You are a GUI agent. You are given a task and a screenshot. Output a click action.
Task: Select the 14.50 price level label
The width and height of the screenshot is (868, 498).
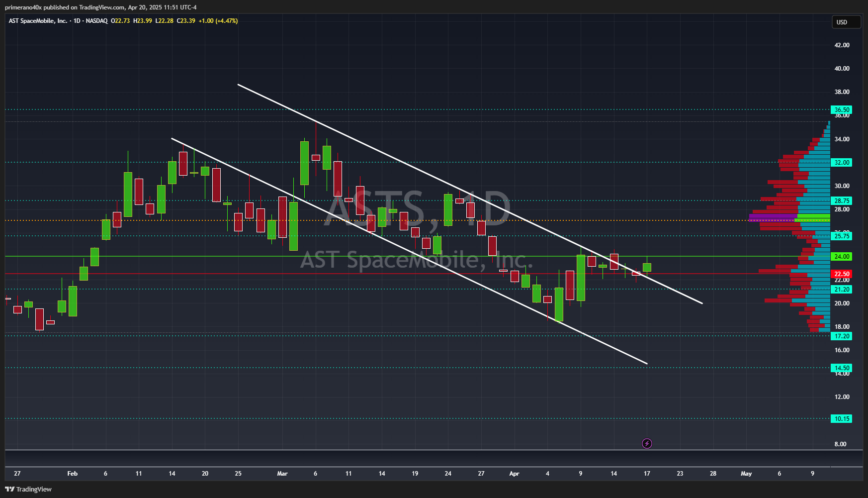click(842, 368)
